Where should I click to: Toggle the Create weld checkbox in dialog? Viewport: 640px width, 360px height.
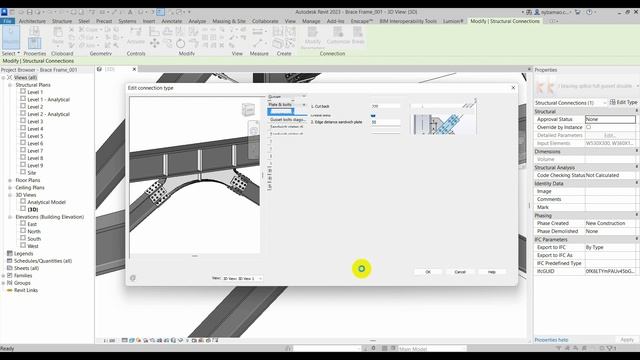[x=373, y=116]
